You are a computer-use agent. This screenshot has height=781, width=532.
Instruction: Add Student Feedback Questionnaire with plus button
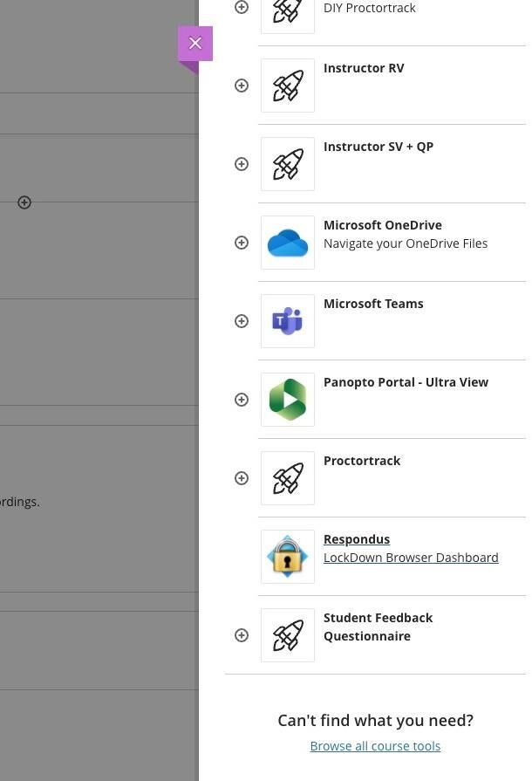[242, 635]
